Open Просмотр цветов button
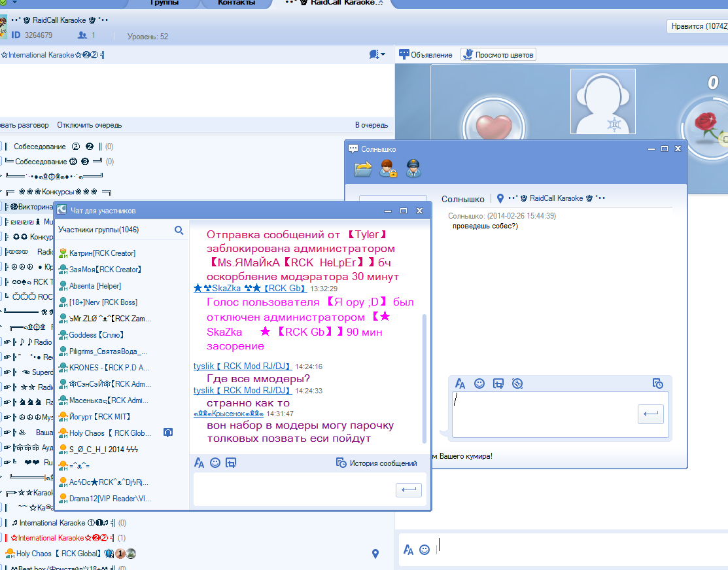 [498, 55]
